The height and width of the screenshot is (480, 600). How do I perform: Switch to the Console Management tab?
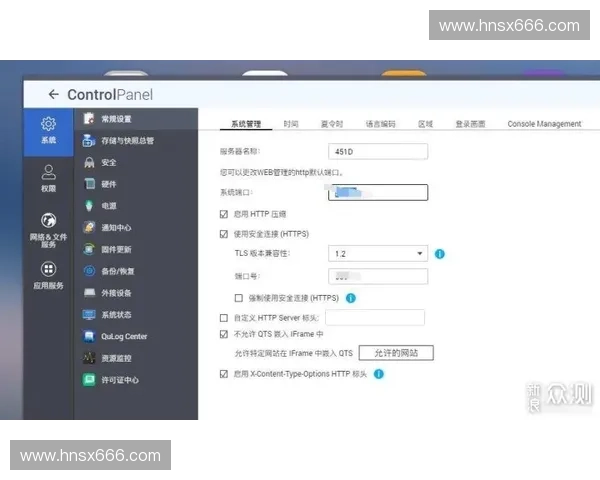point(544,124)
